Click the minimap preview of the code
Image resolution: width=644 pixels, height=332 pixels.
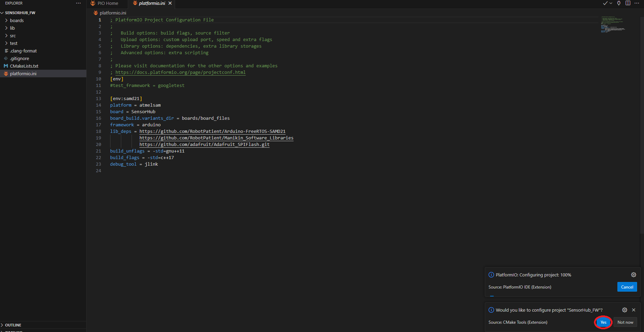coord(613,24)
